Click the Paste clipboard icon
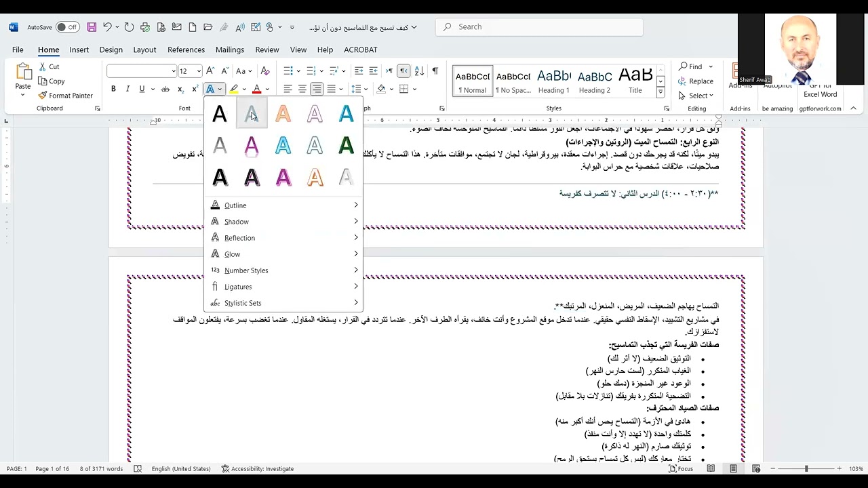Viewport: 868px width, 488px height. click(x=23, y=72)
